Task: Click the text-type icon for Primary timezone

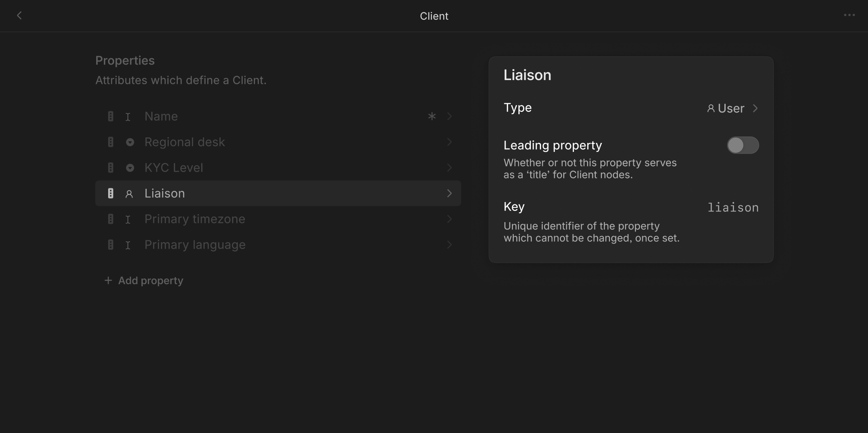Action: pos(128,219)
